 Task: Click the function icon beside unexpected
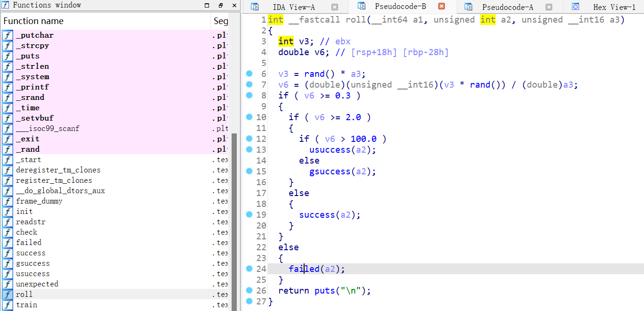[x=8, y=284]
